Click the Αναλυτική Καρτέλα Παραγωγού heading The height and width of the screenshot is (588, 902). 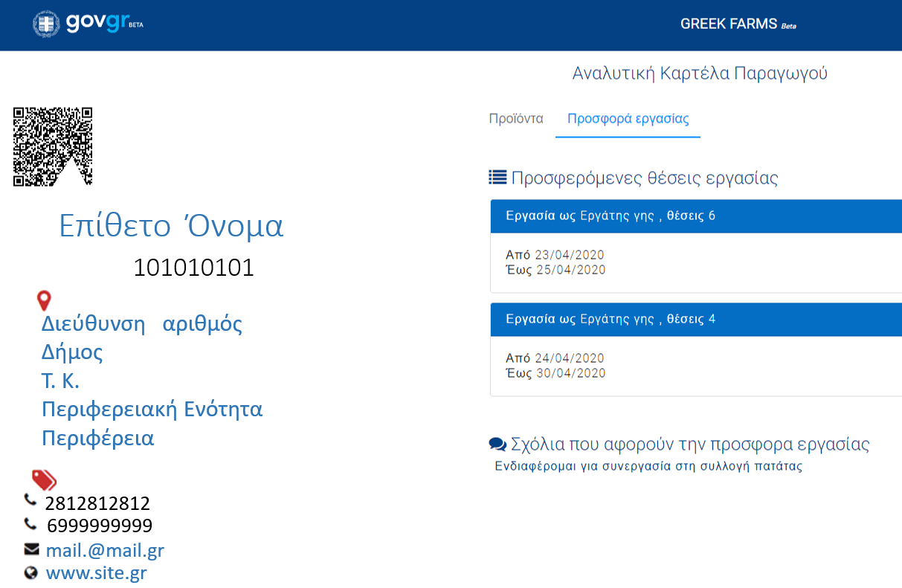(699, 74)
